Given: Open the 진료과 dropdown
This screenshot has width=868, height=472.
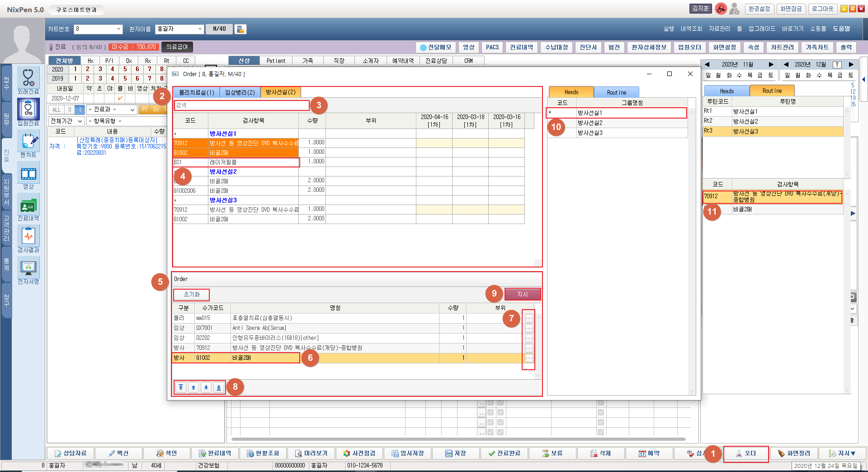Looking at the screenshot, I should [112, 110].
